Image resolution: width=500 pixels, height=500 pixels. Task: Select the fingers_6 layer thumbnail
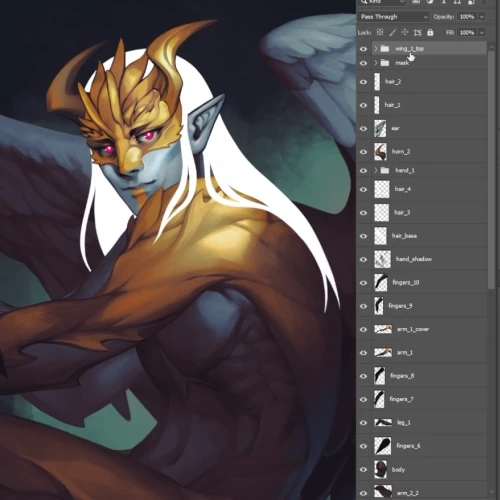(x=383, y=446)
